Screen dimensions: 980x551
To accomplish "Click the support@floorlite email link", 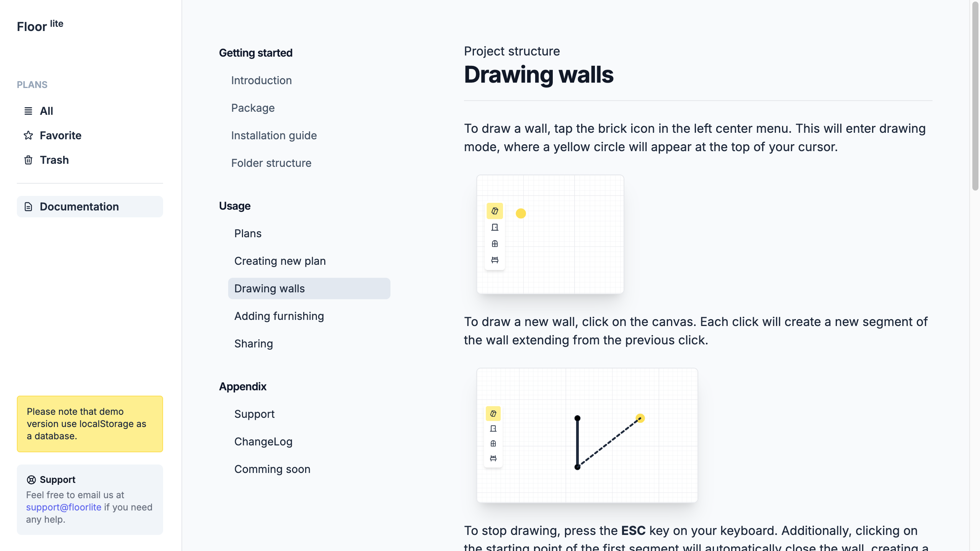I will click(64, 507).
